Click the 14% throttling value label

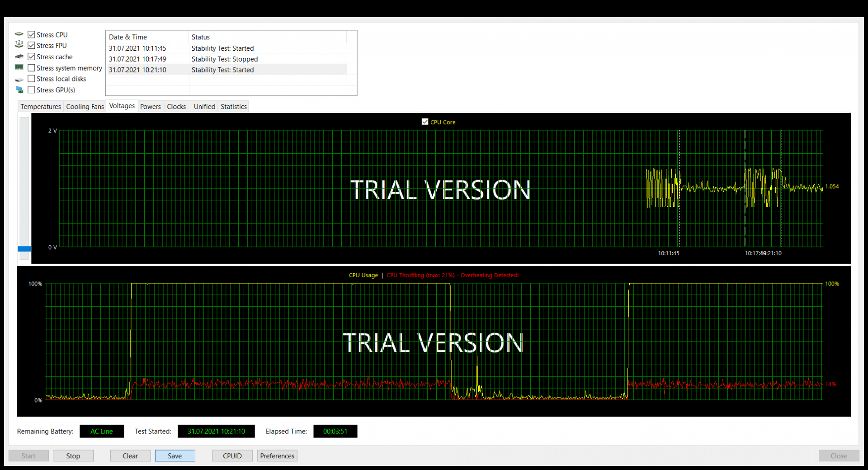830,384
